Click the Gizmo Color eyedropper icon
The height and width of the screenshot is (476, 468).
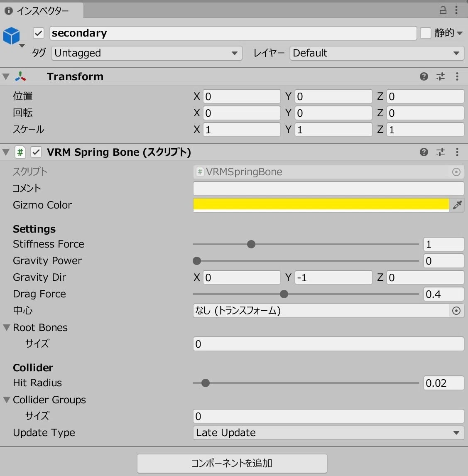(457, 205)
